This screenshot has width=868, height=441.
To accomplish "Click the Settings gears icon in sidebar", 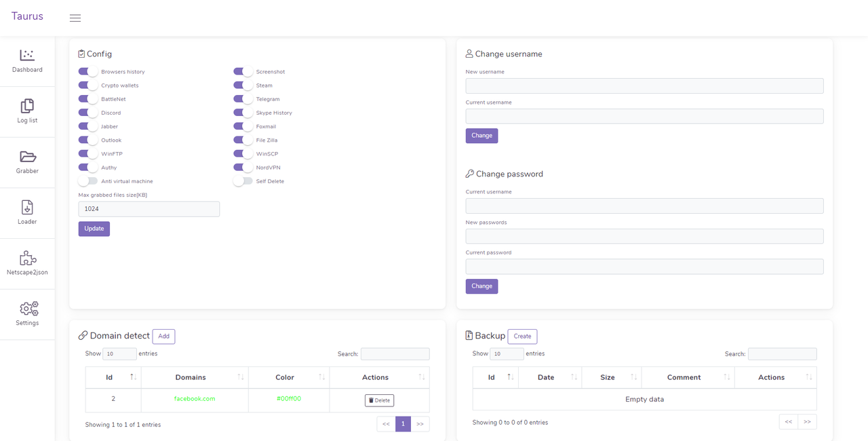I will coord(28,309).
